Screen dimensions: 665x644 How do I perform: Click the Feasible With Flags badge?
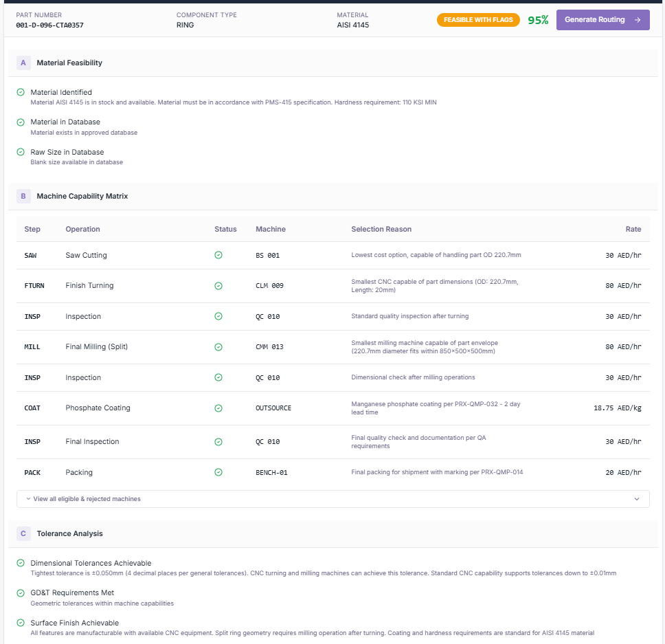pyautogui.click(x=478, y=20)
